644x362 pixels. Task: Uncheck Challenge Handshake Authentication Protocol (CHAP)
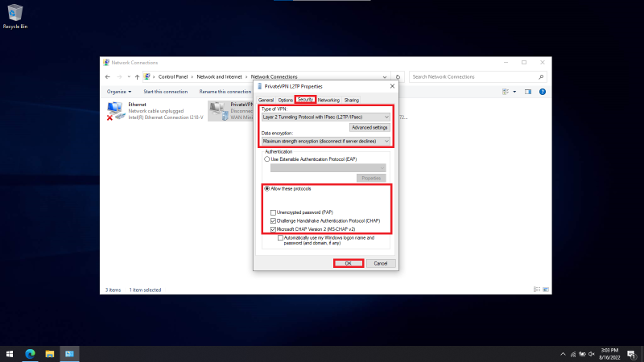273,220
